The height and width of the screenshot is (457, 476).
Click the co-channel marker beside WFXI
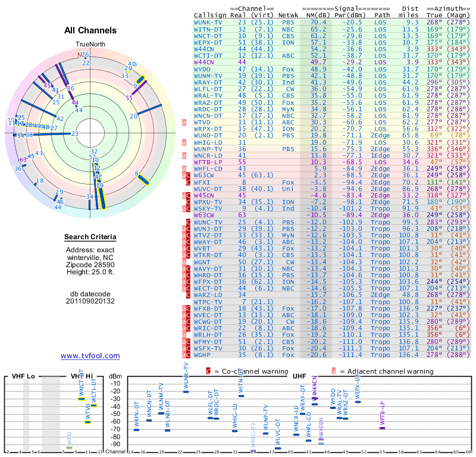(x=188, y=182)
